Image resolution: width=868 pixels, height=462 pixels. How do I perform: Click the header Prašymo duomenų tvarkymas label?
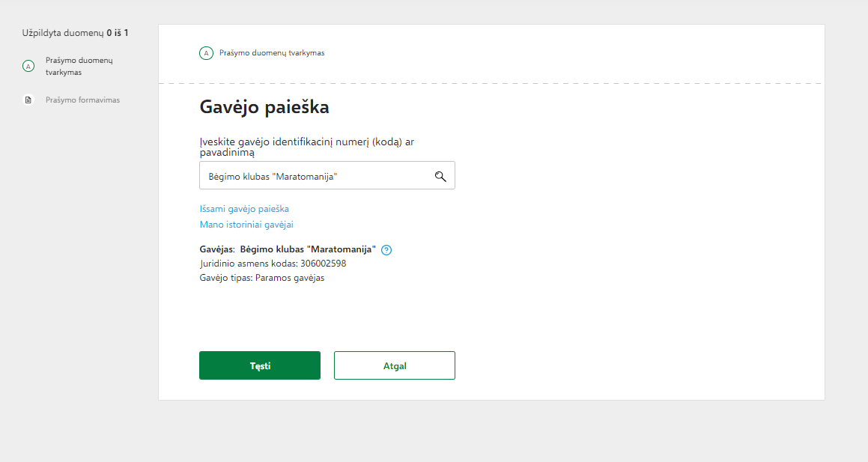coord(272,53)
